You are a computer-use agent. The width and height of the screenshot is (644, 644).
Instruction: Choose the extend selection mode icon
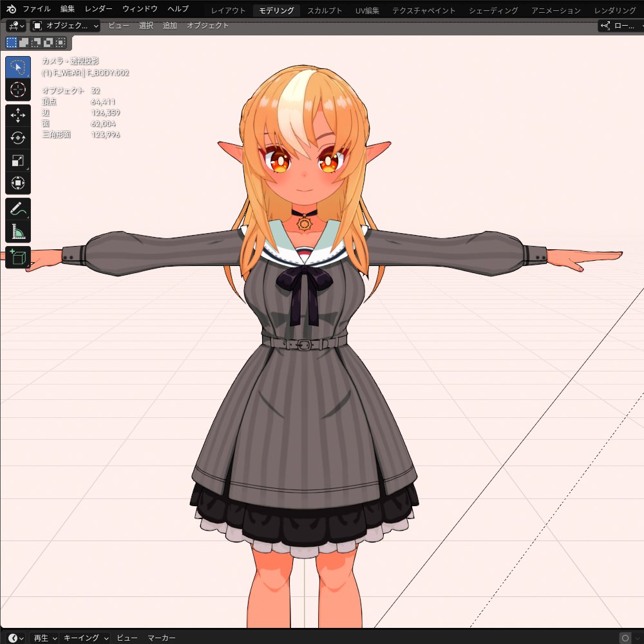tap(24, 43)
